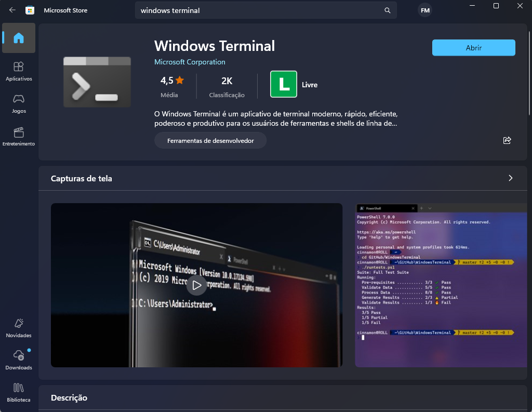Click the Livre age rating badge

coord(284,84)
